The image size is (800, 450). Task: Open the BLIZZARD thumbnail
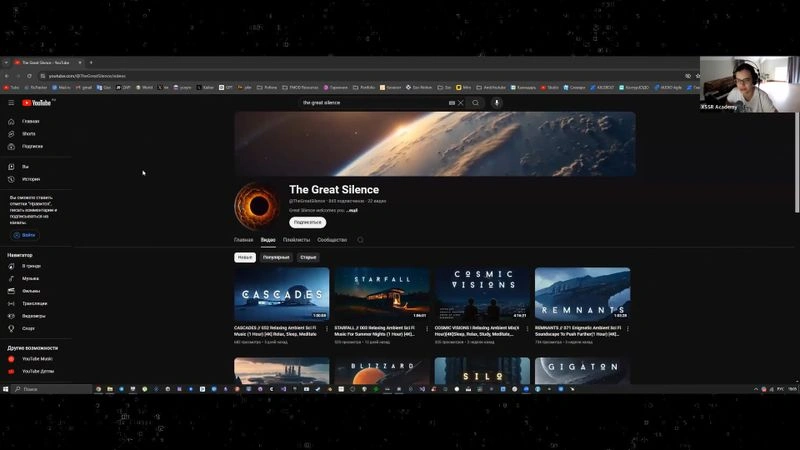382,371
